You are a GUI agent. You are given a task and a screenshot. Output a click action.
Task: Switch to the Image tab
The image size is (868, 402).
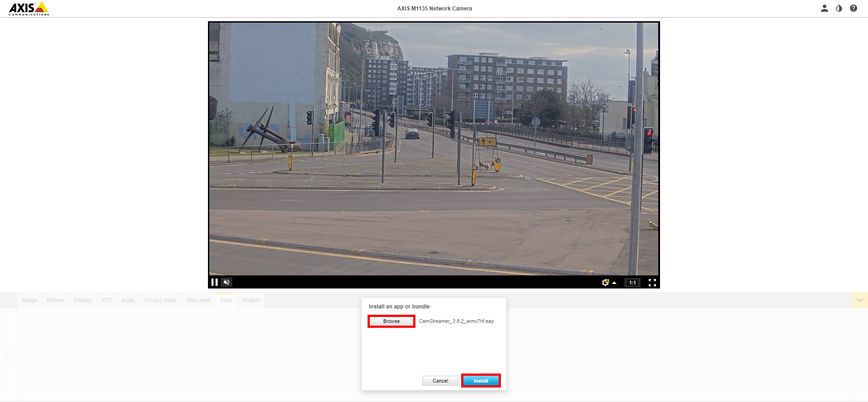29,300
